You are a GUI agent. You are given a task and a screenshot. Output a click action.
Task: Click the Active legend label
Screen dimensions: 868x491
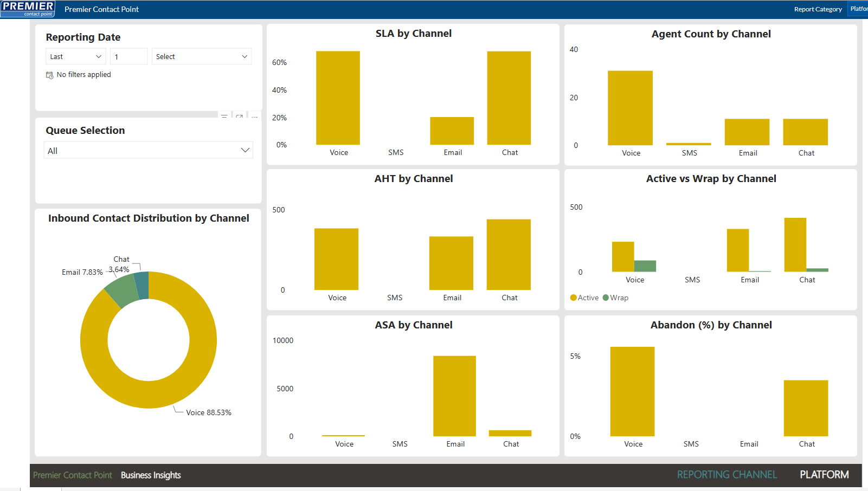588,298
